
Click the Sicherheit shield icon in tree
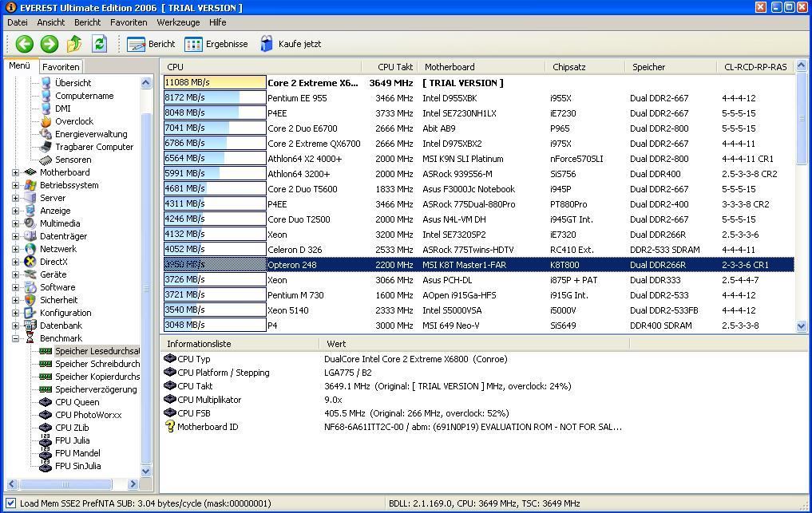click(x=30, y=300)
